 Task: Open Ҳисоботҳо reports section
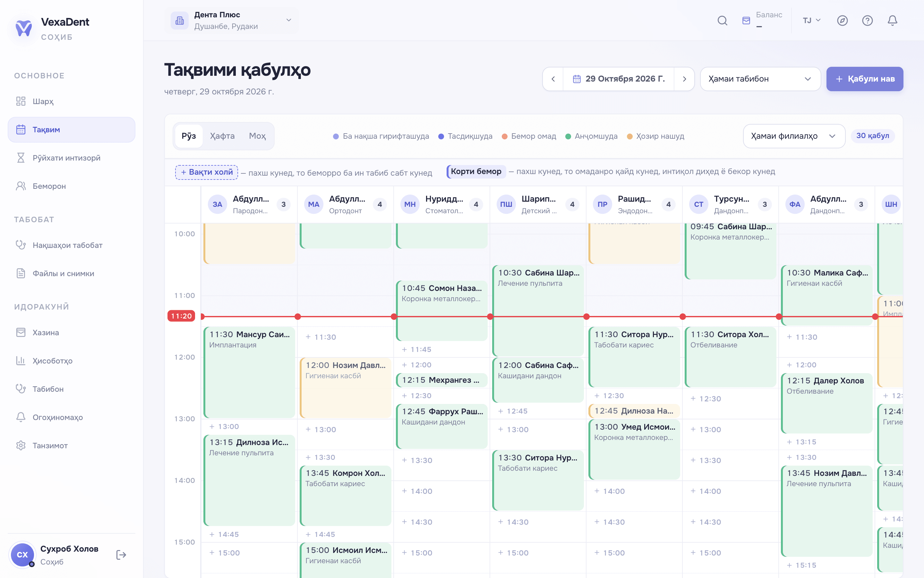click(x=72, y=361)
